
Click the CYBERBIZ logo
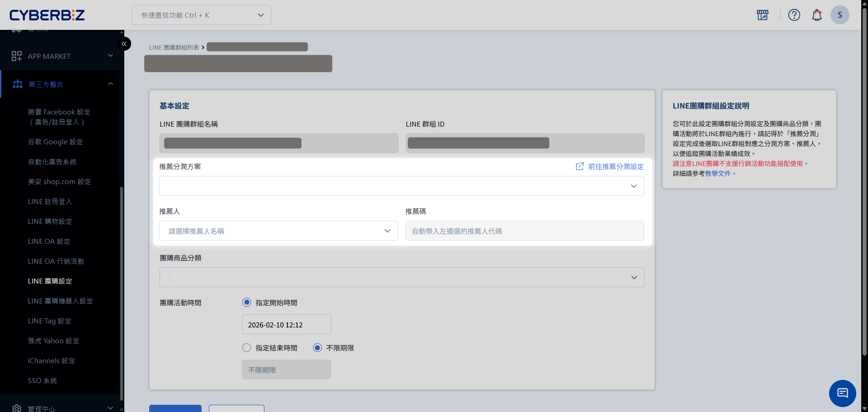(47, 15)
